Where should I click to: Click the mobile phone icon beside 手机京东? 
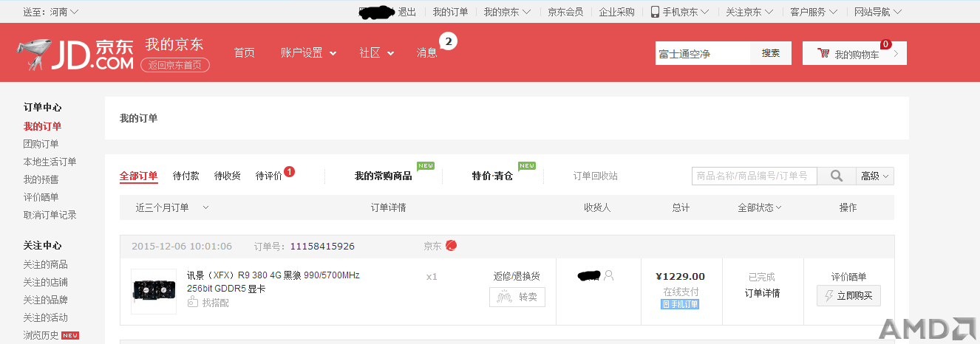click(x=655, y=12)
